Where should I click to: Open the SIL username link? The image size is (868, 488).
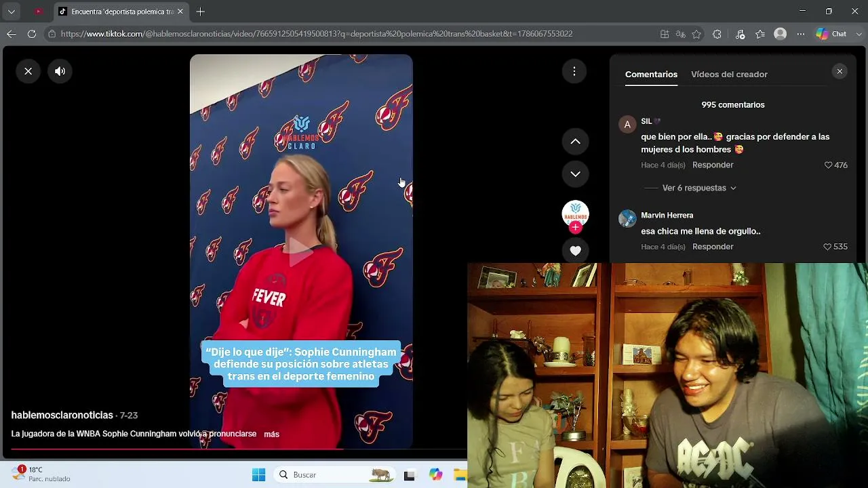pos(646,121)
